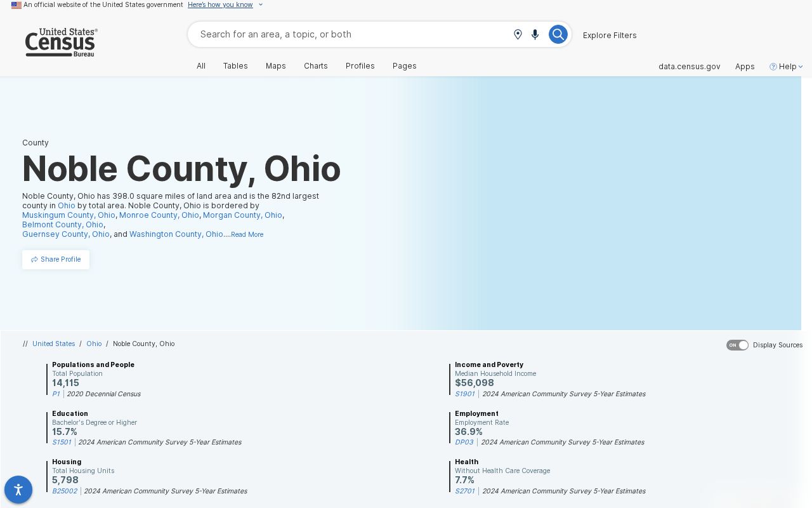Toggle the Display Sources switch
Image resolution: width=812 pixels, height=508 pixels.
738,345
